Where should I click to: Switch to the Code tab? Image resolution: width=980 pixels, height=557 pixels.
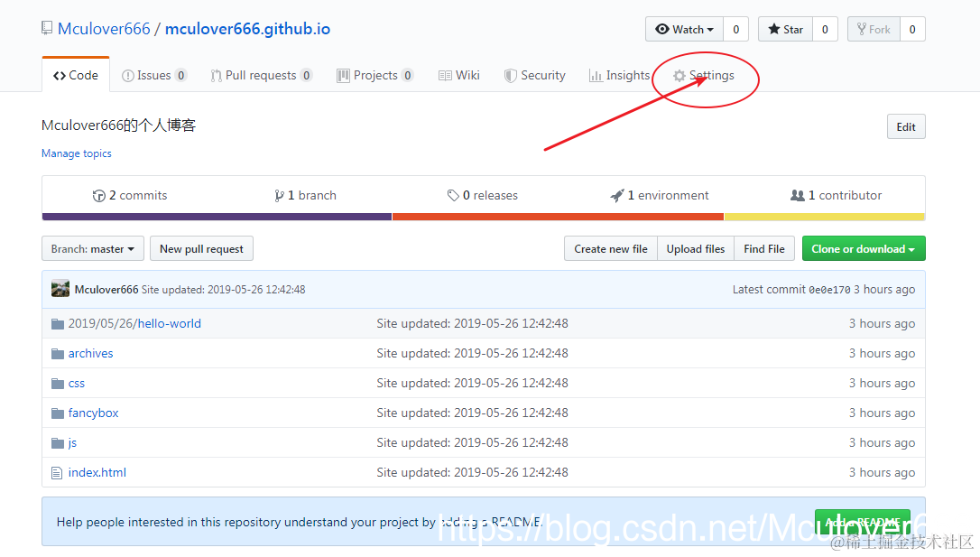[76, 75]
